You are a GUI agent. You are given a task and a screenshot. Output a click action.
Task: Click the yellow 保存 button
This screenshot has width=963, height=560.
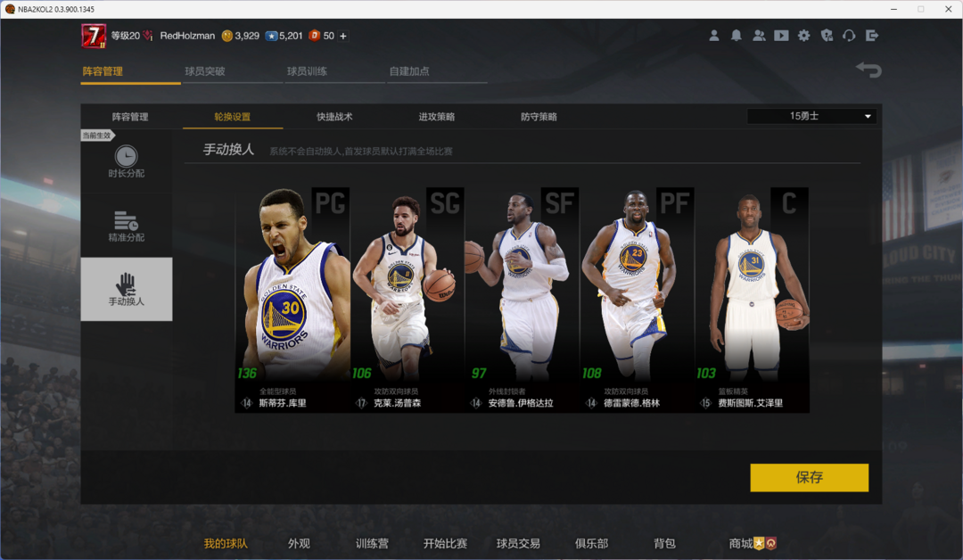click(x=810, y=477)
